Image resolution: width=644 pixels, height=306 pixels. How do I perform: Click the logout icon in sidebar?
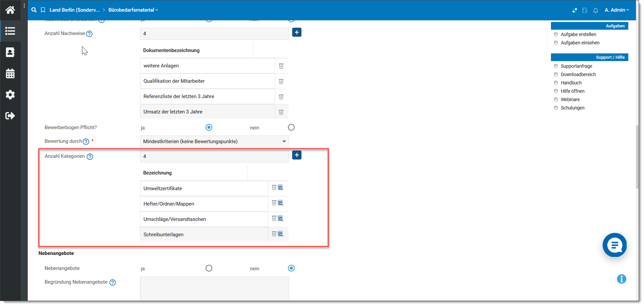coord(10,116)
